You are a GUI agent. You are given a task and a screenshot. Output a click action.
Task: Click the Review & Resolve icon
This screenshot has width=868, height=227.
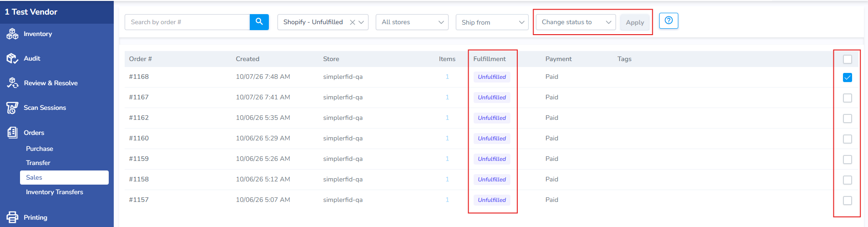pyautogui.click(x=12, y=83)
